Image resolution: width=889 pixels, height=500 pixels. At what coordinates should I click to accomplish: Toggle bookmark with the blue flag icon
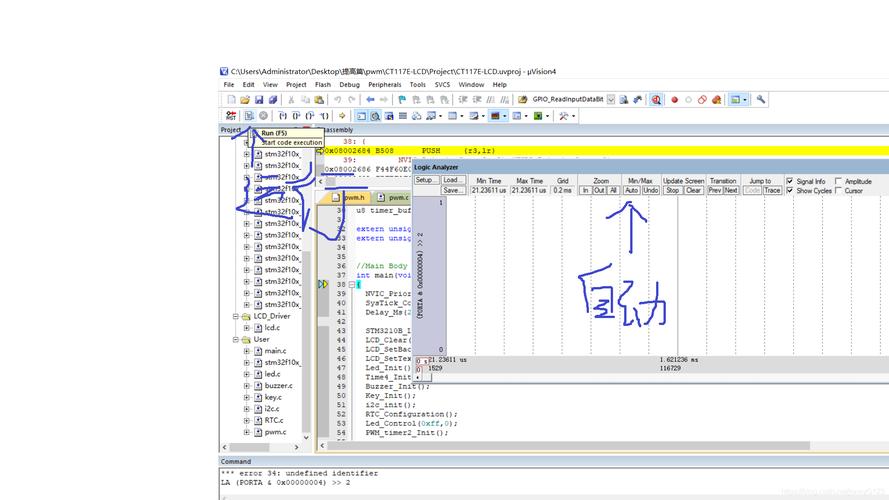(402, 100)
